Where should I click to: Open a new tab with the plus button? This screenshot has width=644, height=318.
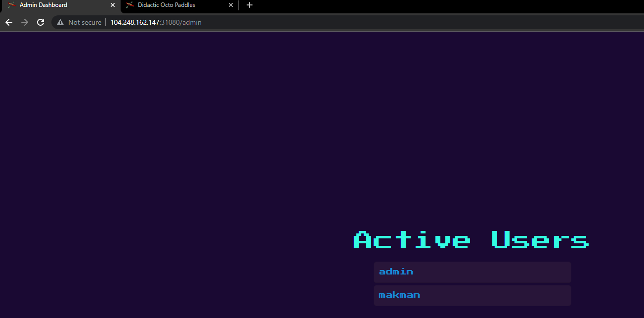[250, 5]
